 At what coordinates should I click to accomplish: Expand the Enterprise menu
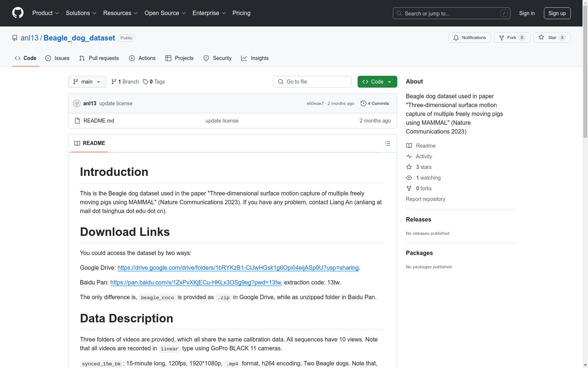[x=209, y=13]
